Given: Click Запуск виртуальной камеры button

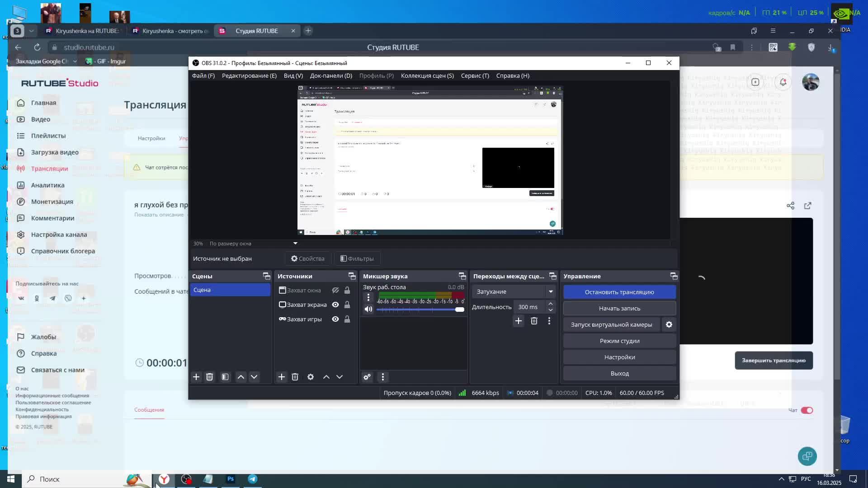Looking at the screenshot, I should [x=611, y=324].
